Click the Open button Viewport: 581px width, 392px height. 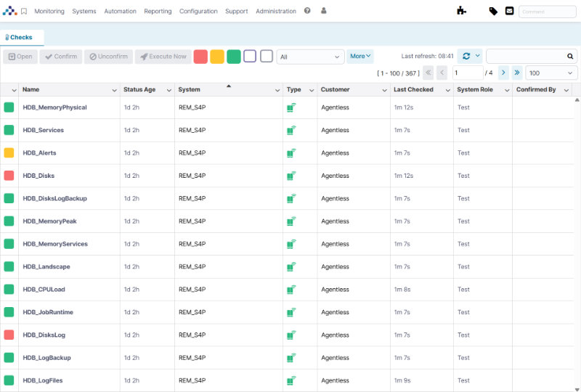(x=20, y=57)
